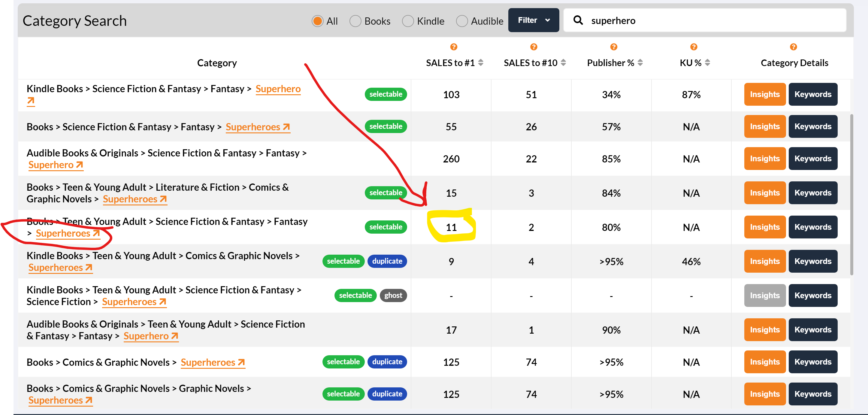This screenshot has height=415, width=868.
Task: Click the vertical scrollbar on right
Action: [851, 195]
